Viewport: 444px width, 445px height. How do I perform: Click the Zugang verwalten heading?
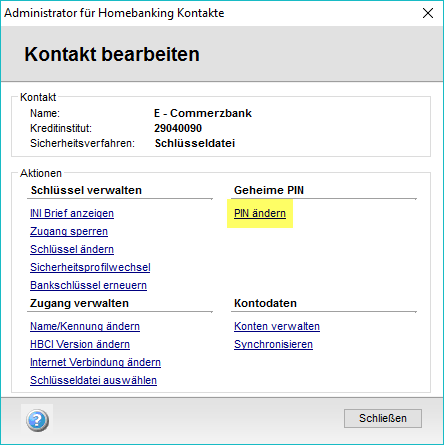tap(79, 303)
